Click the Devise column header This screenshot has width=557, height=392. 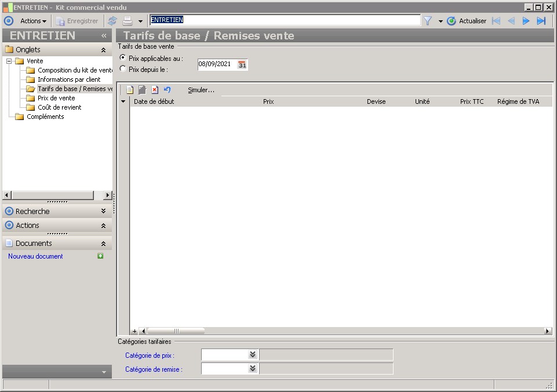[376, 101]
